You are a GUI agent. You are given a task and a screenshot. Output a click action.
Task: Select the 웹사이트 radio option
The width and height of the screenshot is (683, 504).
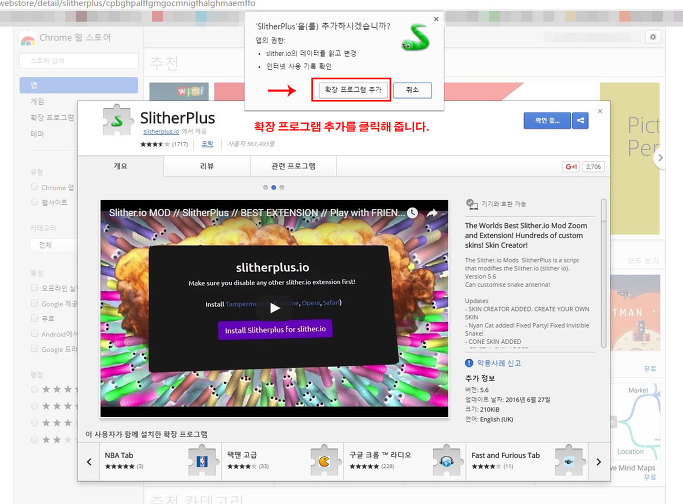click(34, 202)
